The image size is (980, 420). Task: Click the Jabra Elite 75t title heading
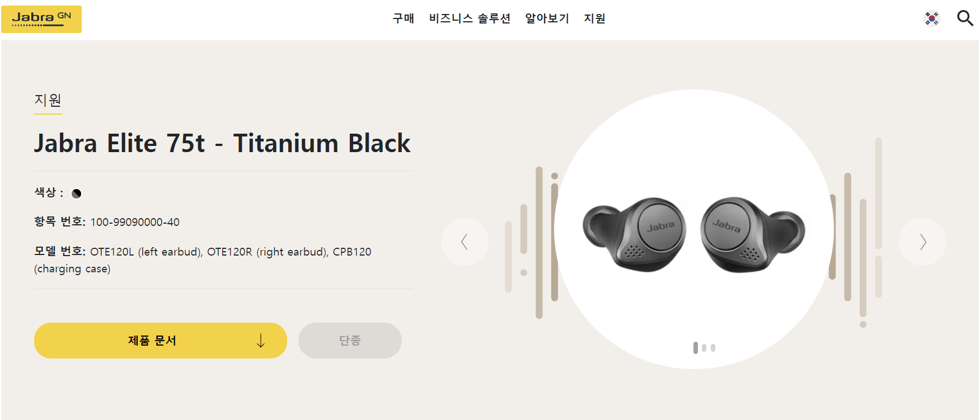tap(222, 144)
